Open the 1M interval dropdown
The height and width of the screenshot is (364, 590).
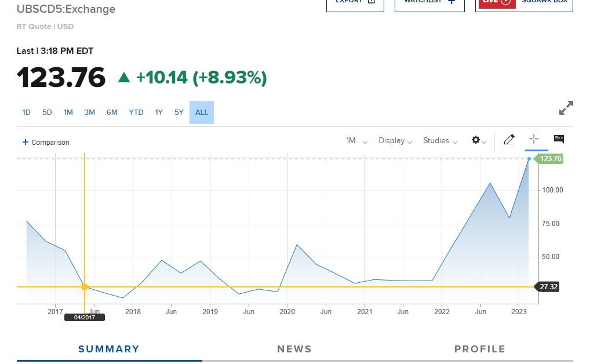356,141
